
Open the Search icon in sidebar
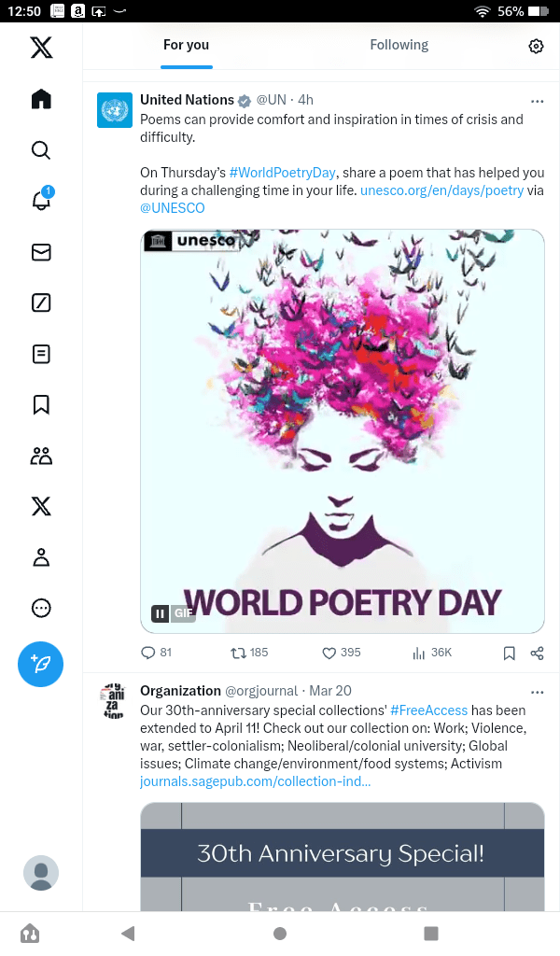(x=41, y=150)
